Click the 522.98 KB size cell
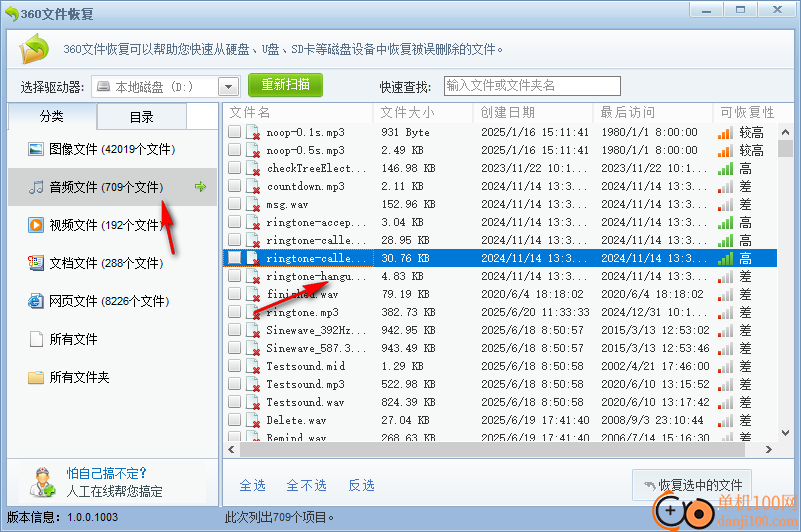Image resolution: width=801 pixels, height=532 pixels. 408,384
